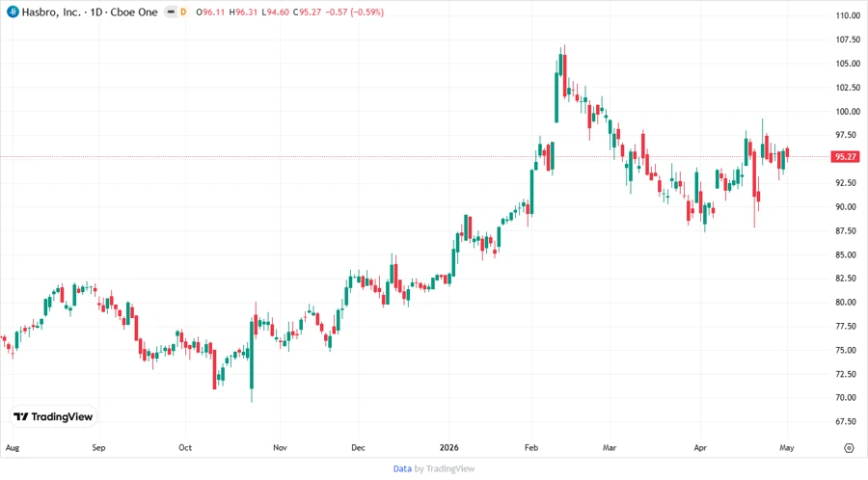The image size is (868, 480).
Task: Click the high value H96.31
Action: (x=243, y=12)
